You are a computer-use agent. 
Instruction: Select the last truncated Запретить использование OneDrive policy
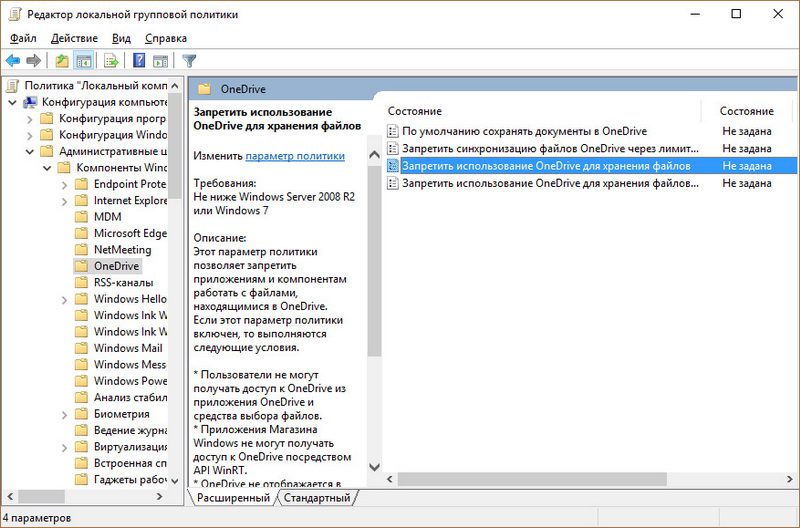pos(551,183)
